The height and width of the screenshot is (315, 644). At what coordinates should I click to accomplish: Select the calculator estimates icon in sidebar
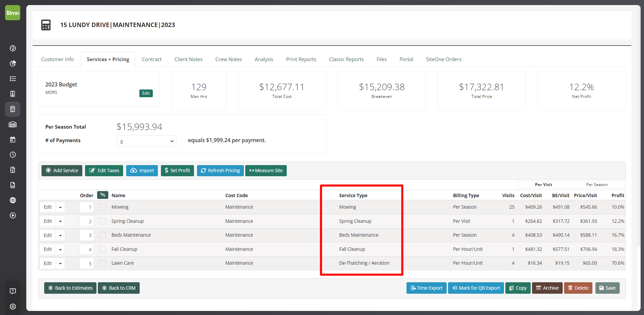12,109
